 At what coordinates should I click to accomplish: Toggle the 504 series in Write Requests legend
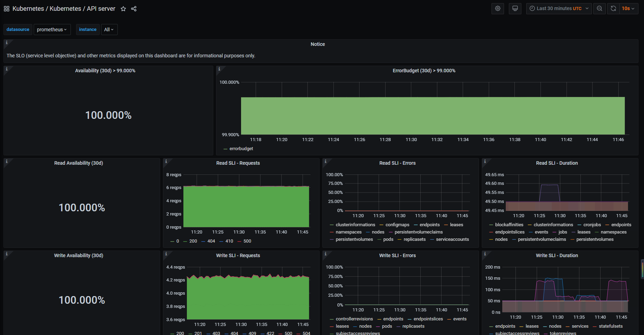[x=306, y=333]
